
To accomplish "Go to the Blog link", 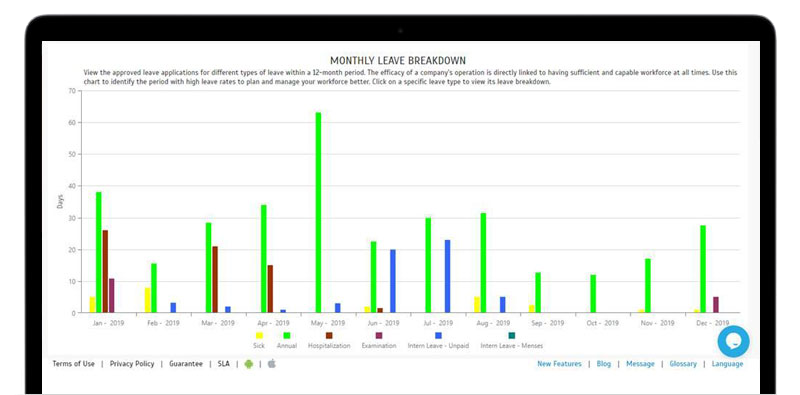I will point(604,364).
